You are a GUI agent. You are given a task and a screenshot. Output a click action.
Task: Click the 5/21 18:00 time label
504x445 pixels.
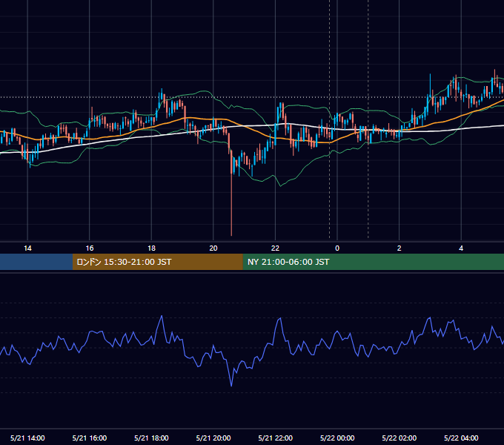[151, 438]
